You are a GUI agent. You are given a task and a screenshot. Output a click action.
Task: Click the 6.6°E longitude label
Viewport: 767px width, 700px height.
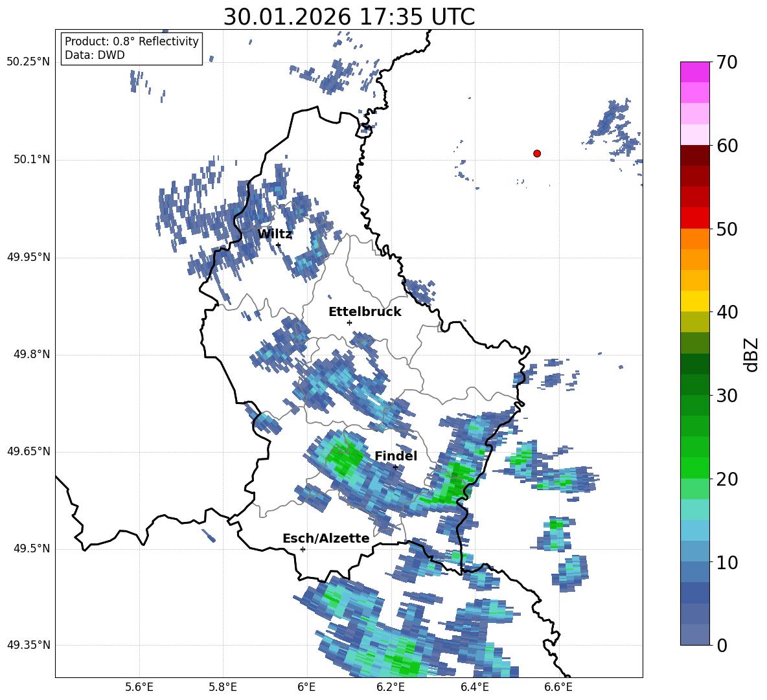click(558, 687)
